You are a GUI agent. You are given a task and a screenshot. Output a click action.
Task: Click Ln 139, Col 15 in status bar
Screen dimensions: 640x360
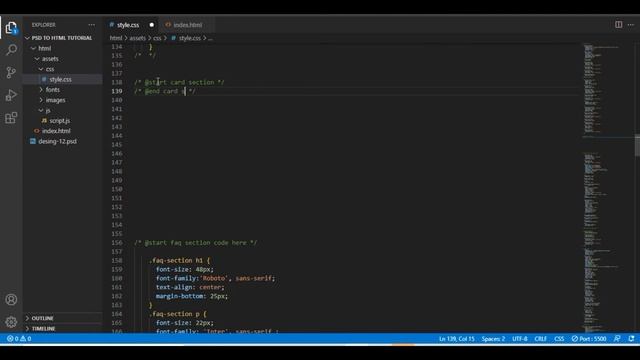[456, 339]
